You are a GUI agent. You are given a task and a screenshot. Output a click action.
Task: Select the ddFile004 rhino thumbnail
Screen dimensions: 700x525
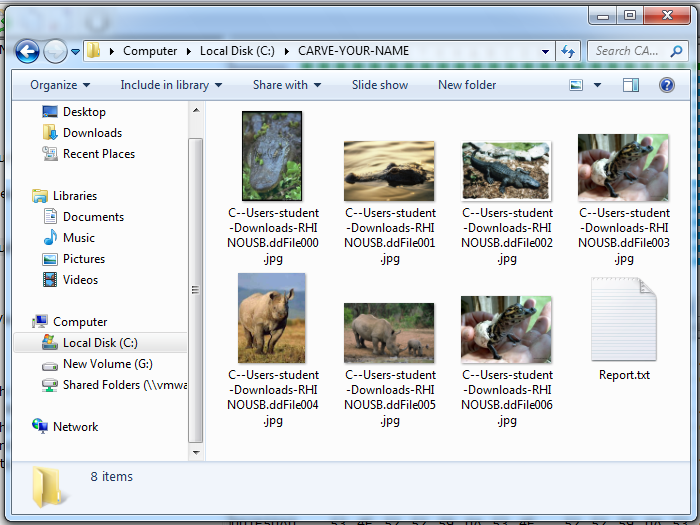coord(272,318)
